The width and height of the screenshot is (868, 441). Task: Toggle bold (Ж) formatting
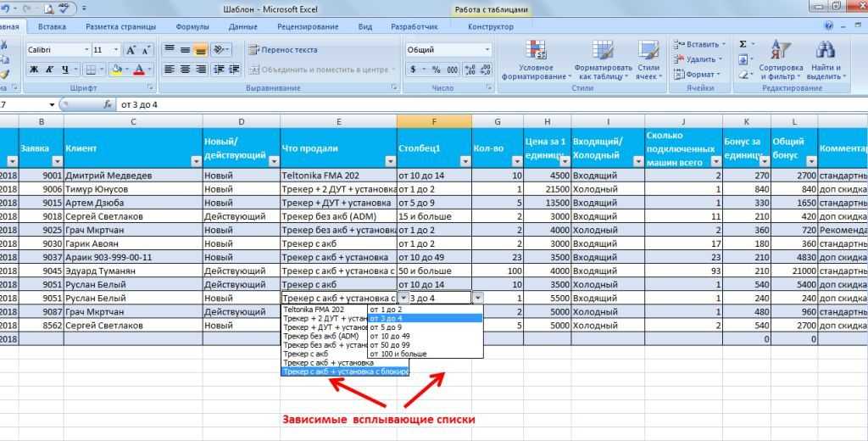(34, 70)
